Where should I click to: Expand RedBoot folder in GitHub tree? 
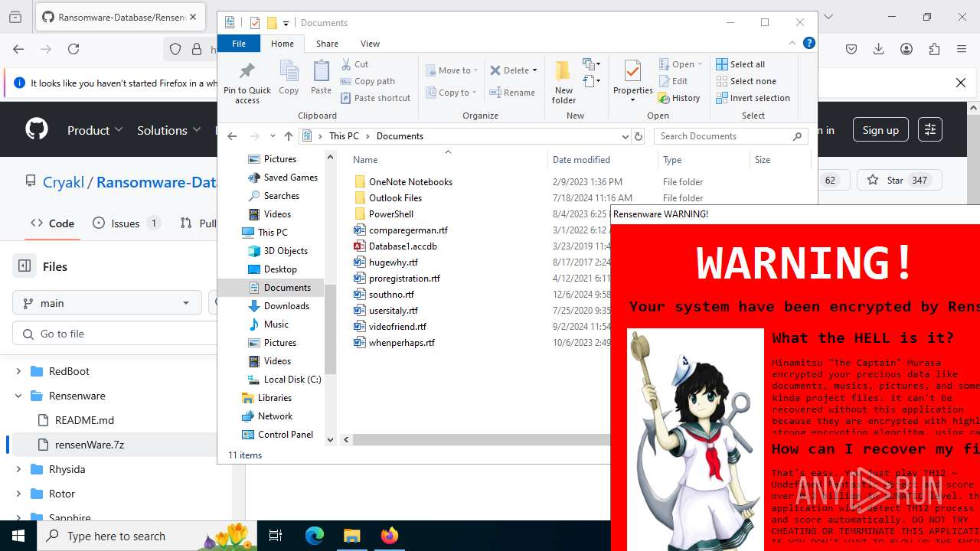pos(18,371)
